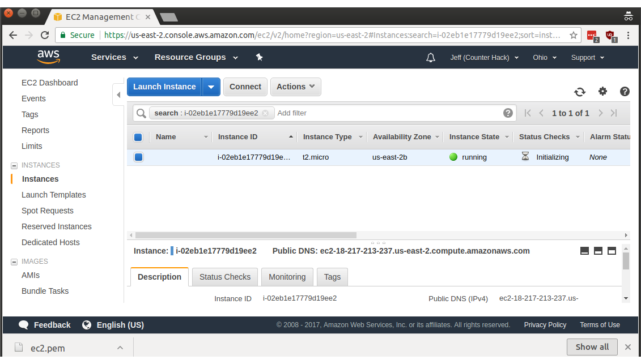Reload the browser page

45,35
